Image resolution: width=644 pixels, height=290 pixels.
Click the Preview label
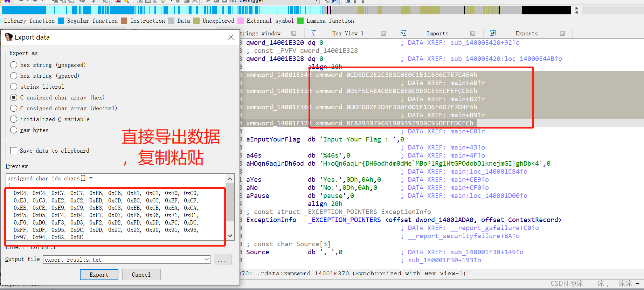[x=16, y=166]
